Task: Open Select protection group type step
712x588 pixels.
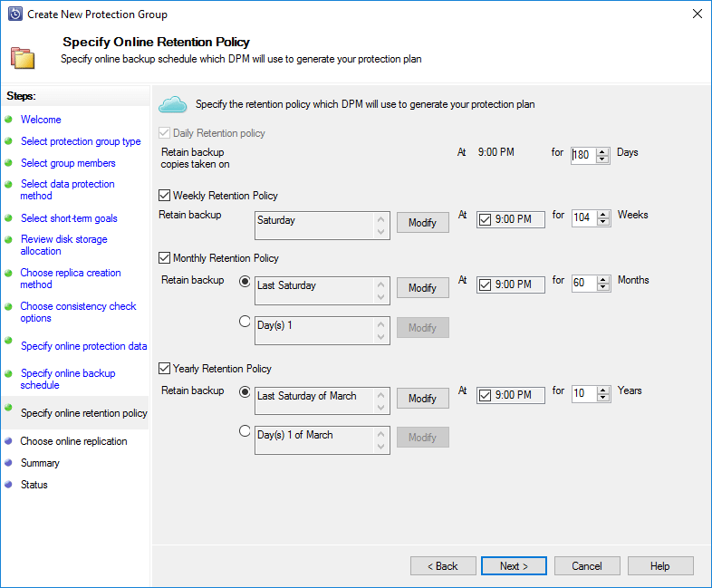Action: [x=81, y=141]
